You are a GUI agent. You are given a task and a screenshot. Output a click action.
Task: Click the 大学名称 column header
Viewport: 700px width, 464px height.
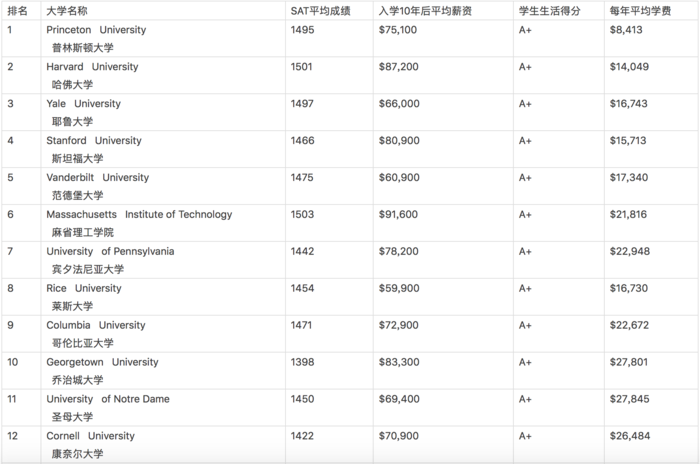[67, 11]
